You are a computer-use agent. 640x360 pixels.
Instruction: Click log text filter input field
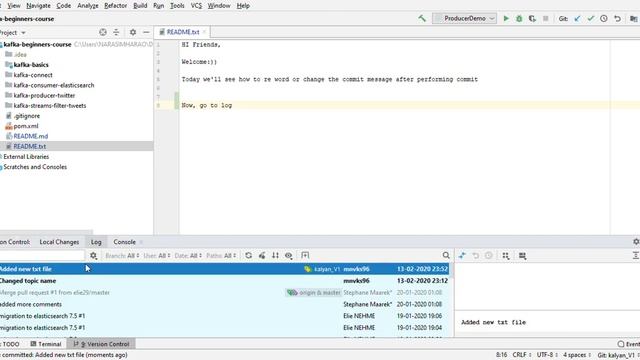click(x=42, y=256)
